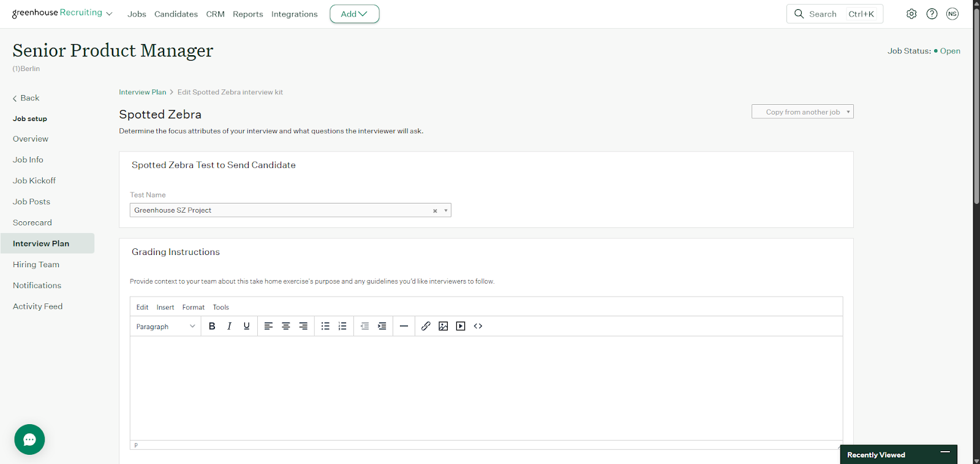Screen dimensions: 980x464
Task: Insert an image in the editor
Action: [443, 326]
